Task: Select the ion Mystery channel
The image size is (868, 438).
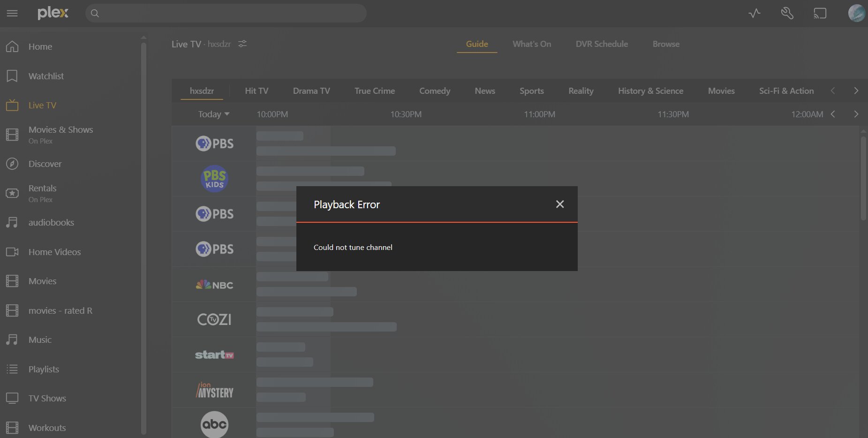Action: [214, 390]
